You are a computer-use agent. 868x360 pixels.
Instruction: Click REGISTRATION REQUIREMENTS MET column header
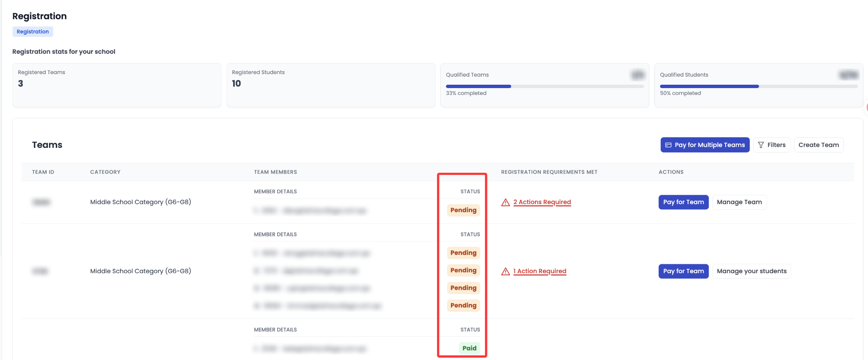pos(549,172)
